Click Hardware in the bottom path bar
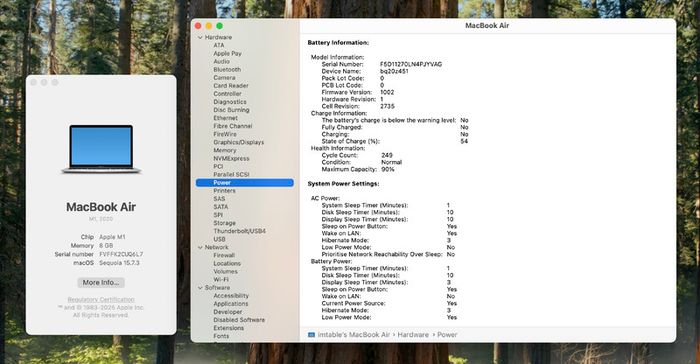 413,335
